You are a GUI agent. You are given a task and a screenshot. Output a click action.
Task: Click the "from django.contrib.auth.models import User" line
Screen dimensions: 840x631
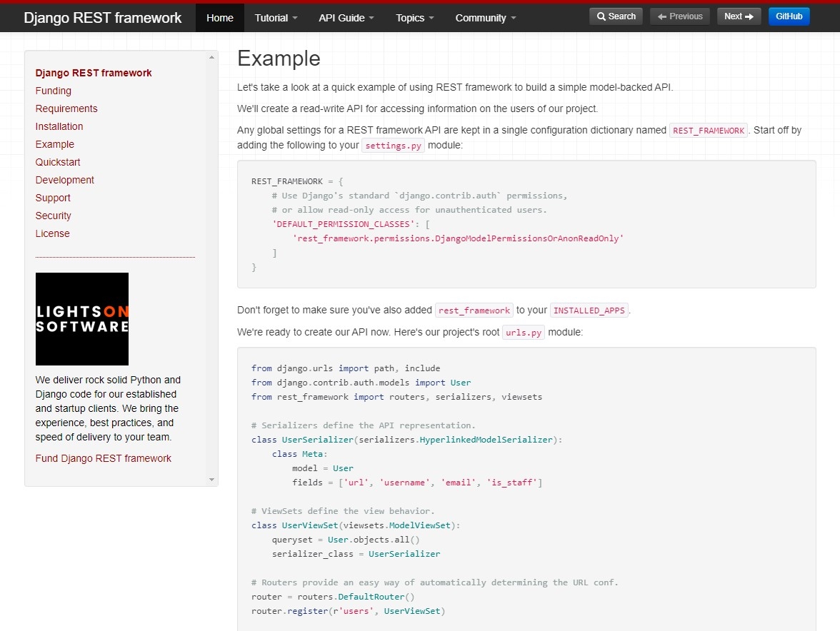coord(361,383)
